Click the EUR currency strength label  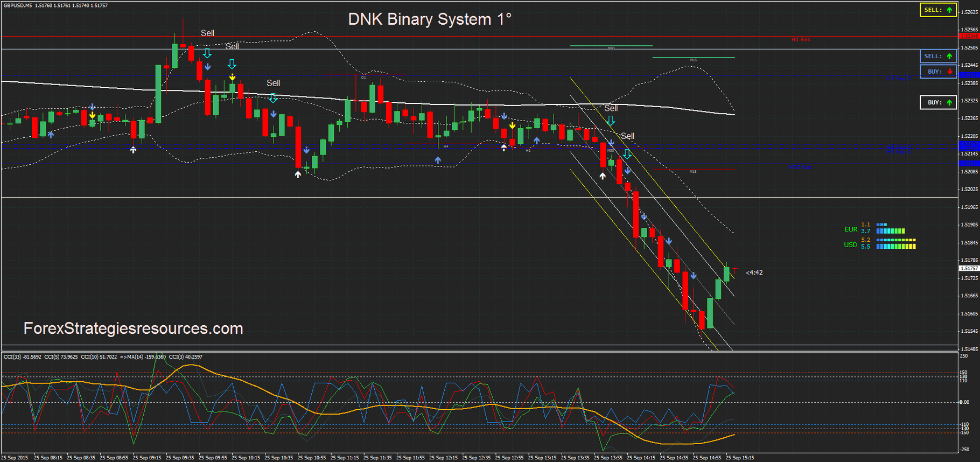click(x=851, y=229)
